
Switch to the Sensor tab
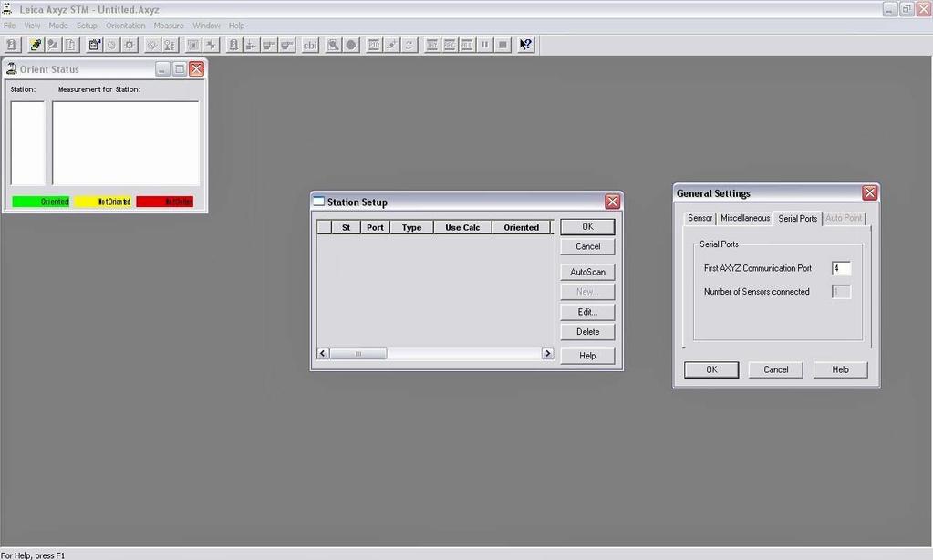pos(700,218)
